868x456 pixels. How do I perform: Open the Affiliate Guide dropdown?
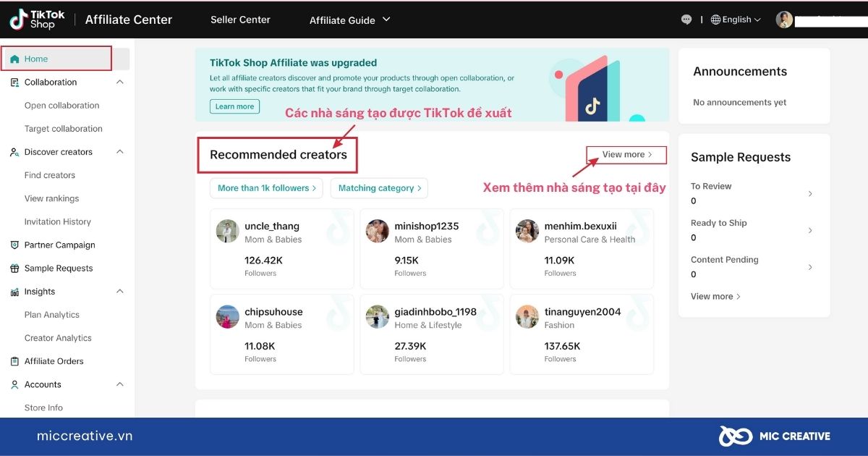(x=350, y=20)
